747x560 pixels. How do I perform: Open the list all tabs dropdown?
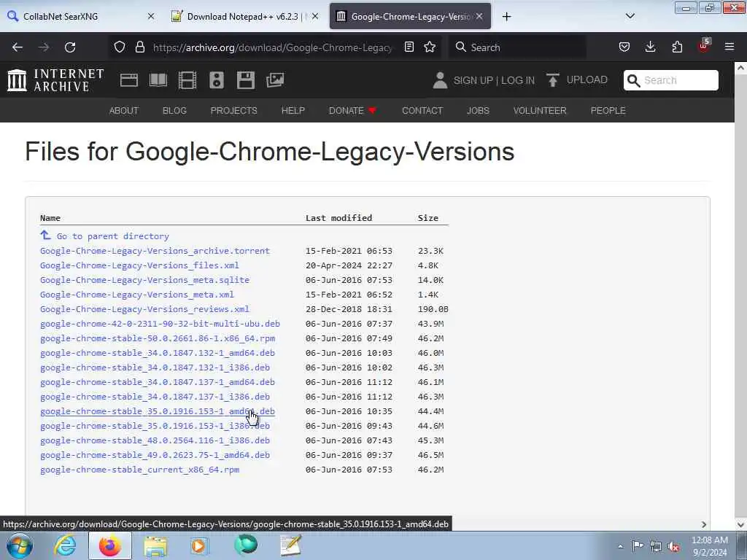[630, 16]
